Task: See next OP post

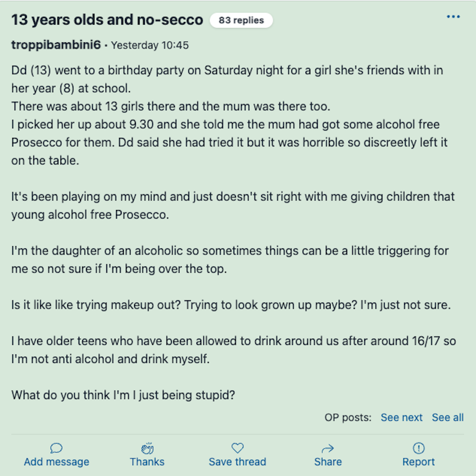Action: 401,418
